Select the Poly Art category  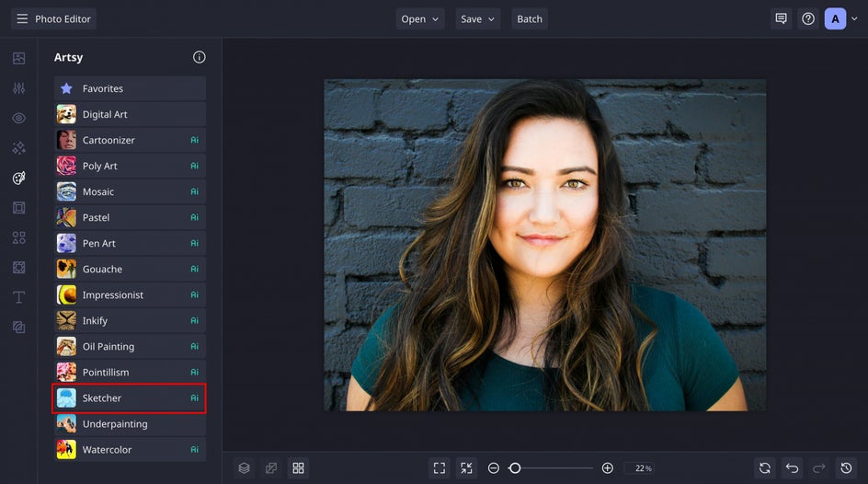pos(130,166)
